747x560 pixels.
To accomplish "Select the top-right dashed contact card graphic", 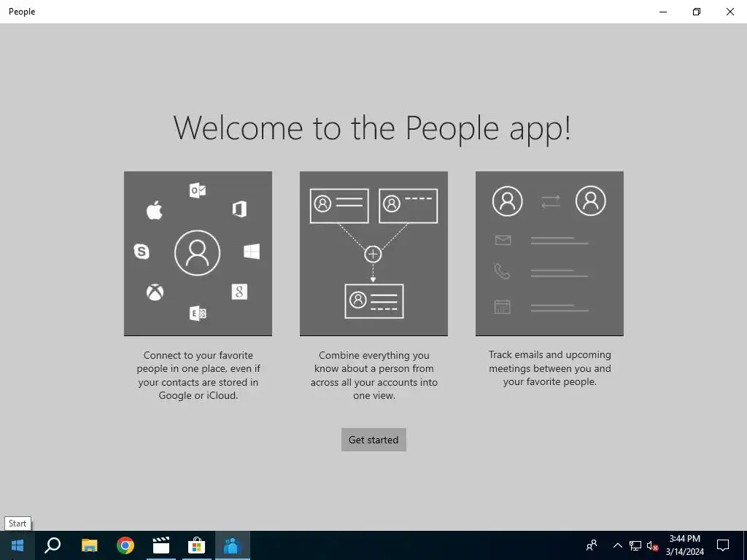I will tap(409, 206).
